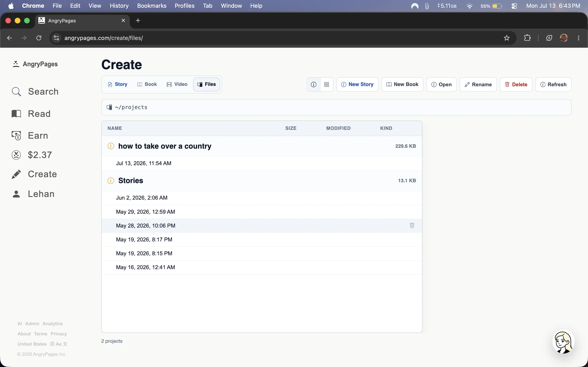Switch to the grid view toggle
588x367 pixels.
326,84
